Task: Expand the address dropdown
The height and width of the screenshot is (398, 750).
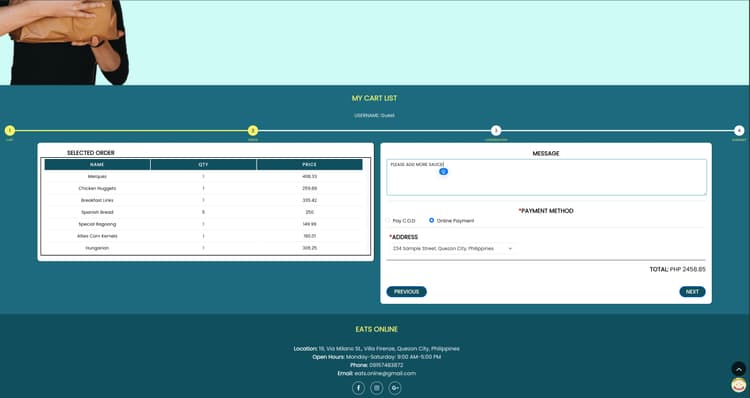Action: (x=452, y=249)
